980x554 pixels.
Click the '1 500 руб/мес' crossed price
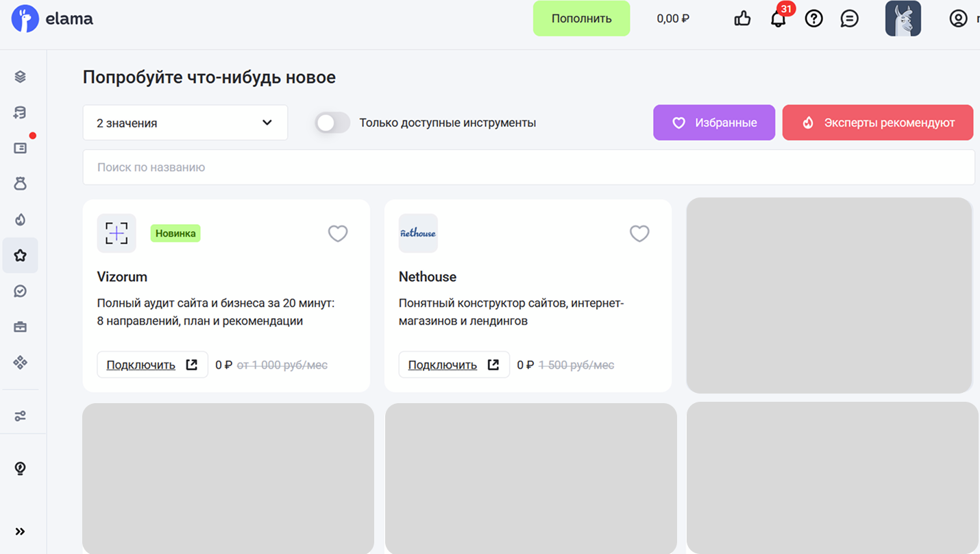(x=576, y=365)
